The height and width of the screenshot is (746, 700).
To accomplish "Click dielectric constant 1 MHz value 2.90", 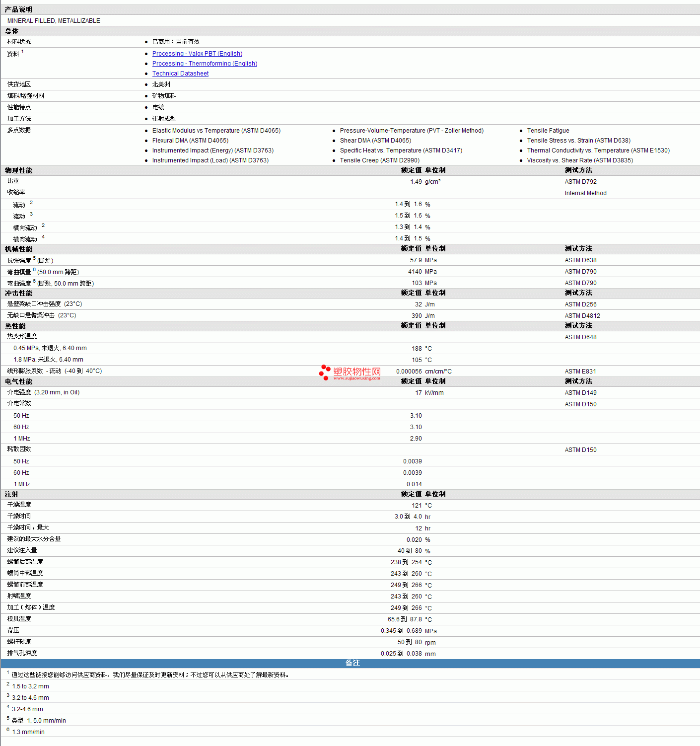I will [x=416, y=439].
